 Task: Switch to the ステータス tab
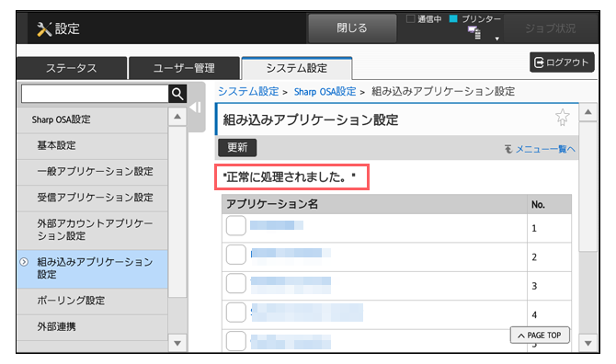coord(72,68)
